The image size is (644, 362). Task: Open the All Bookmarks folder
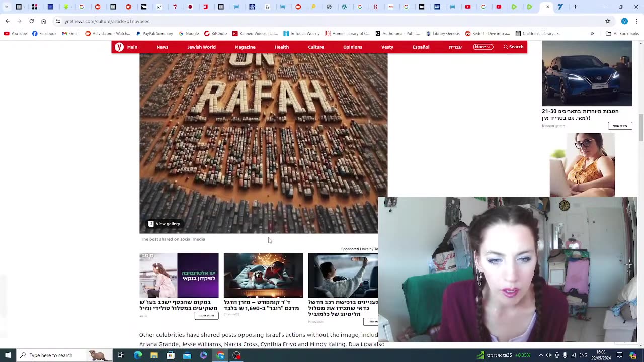622,34
